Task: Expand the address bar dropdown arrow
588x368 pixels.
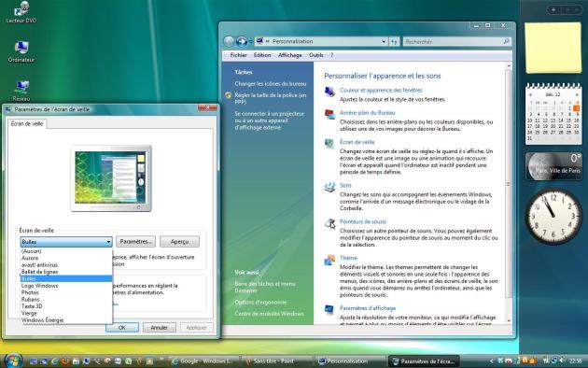Action: tap(384, 42)
